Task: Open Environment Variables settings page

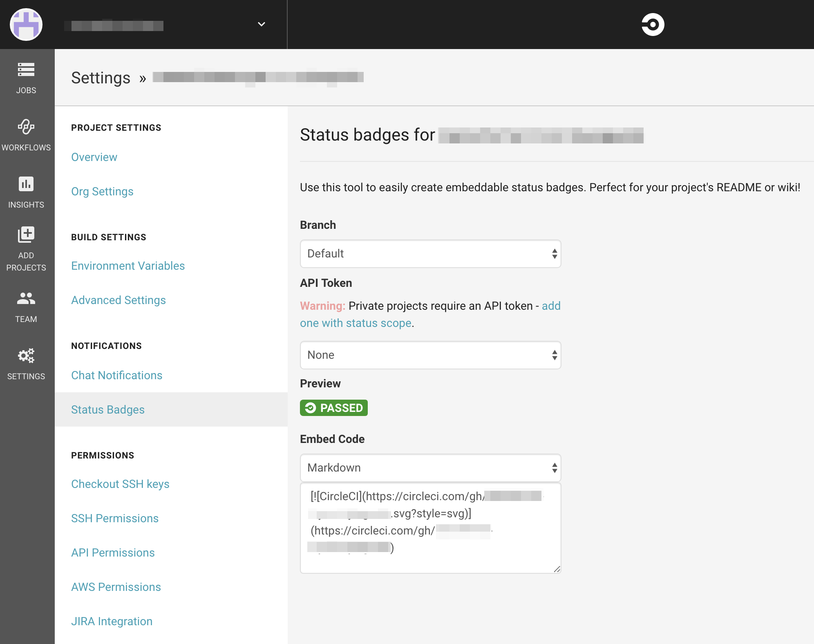Action: coord(128,266)
